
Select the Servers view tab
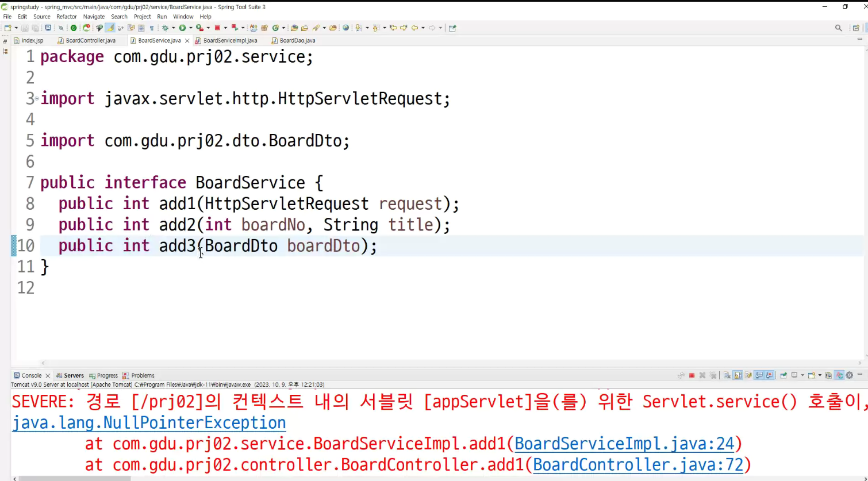[70, 375]
